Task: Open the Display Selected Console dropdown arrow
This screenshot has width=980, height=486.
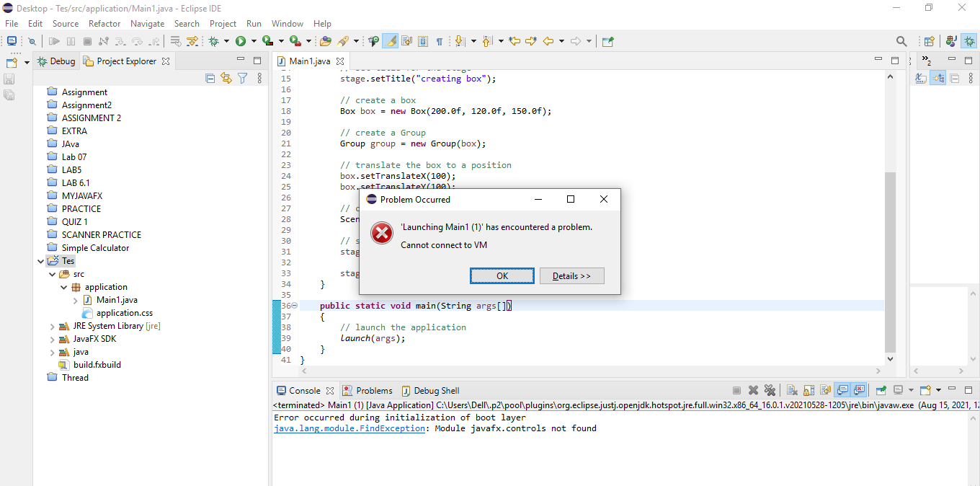Action: [911, 390]
